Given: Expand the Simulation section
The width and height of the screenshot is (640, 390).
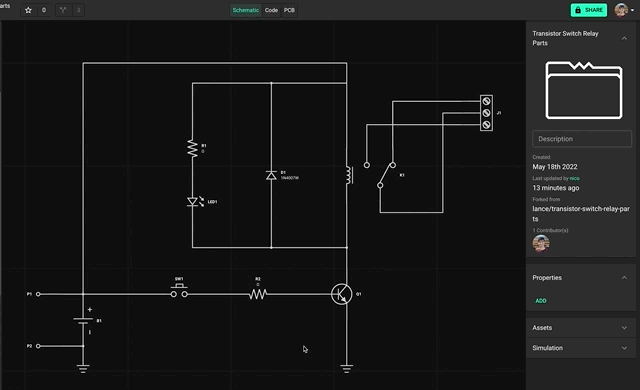Looking at the screenshot, I should 624,348.
